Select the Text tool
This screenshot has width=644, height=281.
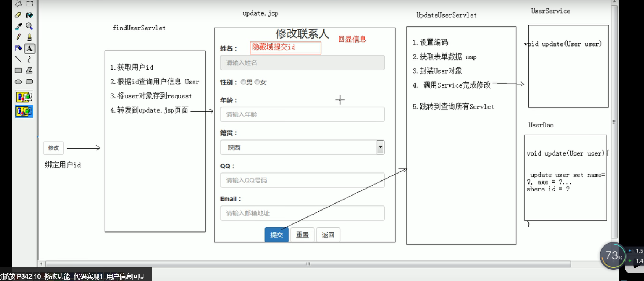coord(29,48)
